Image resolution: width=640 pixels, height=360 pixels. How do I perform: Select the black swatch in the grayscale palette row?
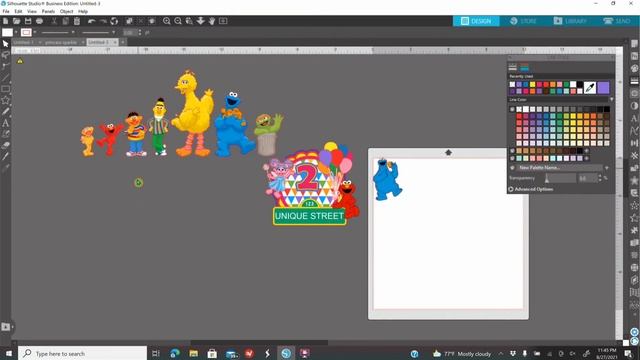tap(607, 109)
